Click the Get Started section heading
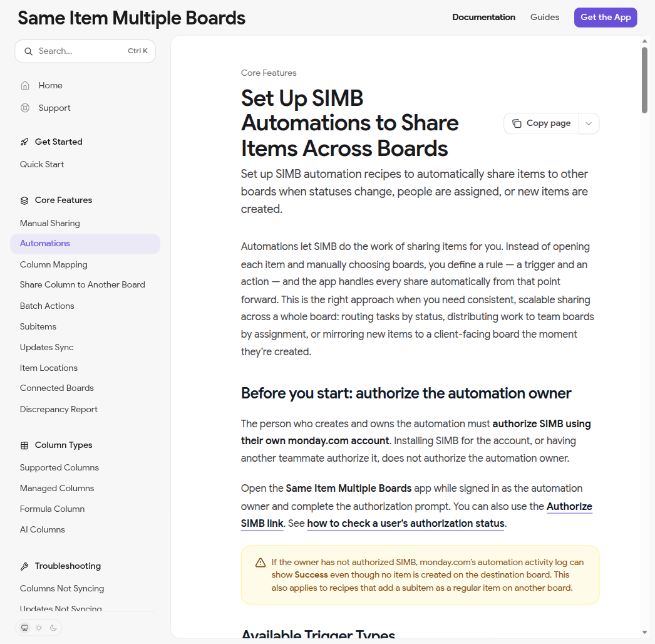This screenshot has width=655, height=644. (58, 142)
